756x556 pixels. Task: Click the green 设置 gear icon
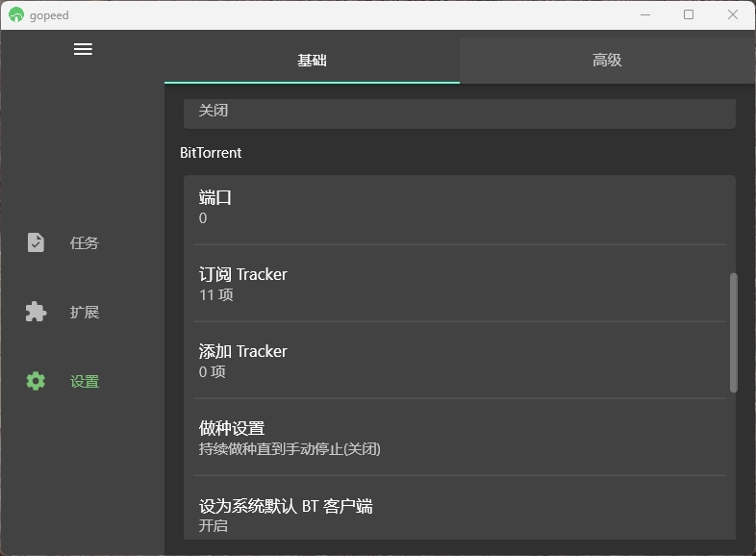(x=36, y=381)
